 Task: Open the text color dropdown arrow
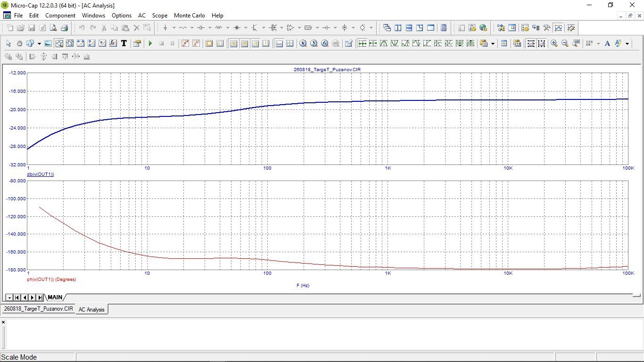pyautogui.click(x=627, y=43)
